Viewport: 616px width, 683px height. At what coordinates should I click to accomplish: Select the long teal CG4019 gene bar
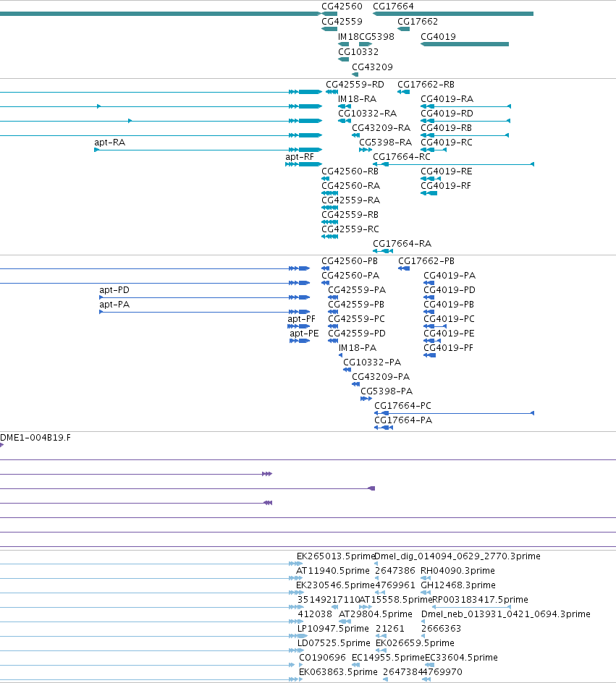click(x=465, y=44)
